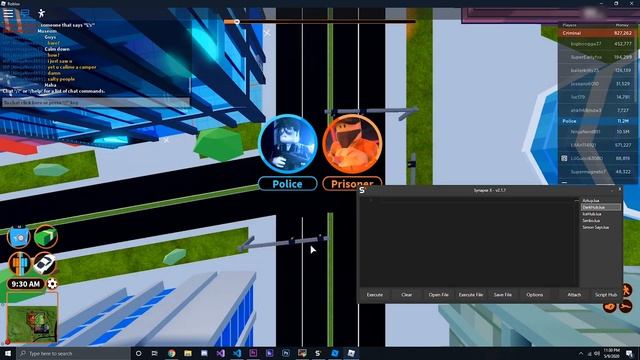Click Open File in Synapse X

point(438,295)
